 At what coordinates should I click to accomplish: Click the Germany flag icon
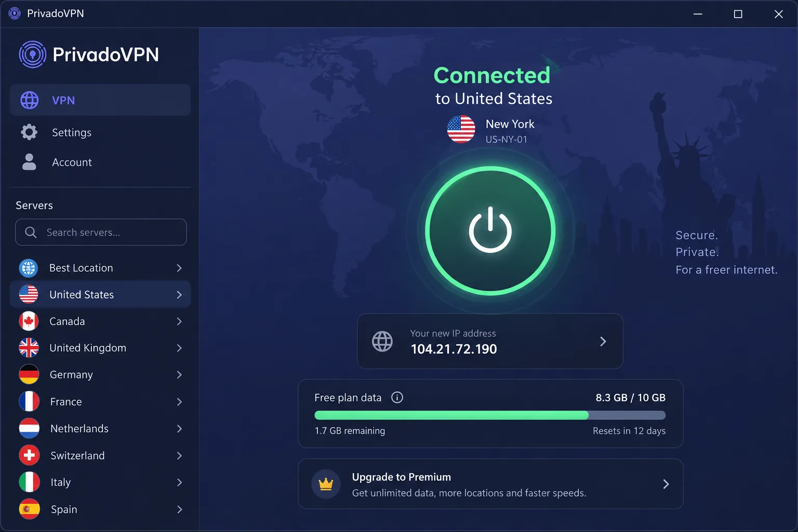click(29, 375)
